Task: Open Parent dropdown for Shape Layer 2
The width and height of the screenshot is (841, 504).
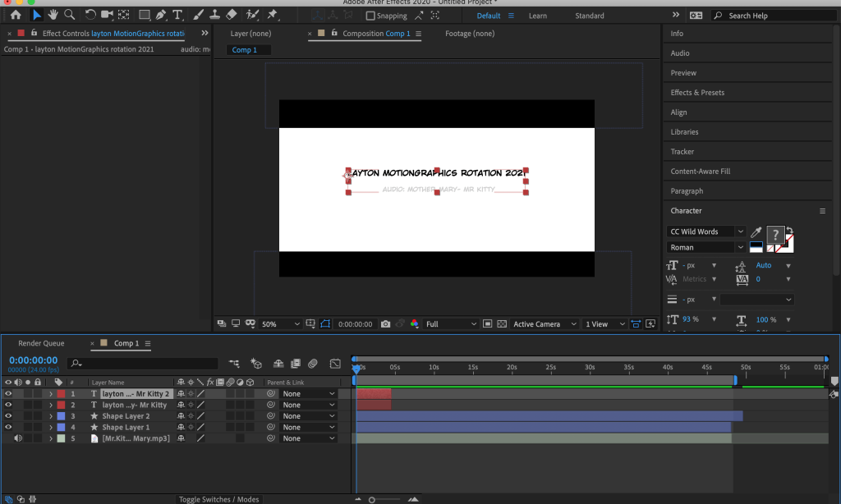Action: click(309, 416)
